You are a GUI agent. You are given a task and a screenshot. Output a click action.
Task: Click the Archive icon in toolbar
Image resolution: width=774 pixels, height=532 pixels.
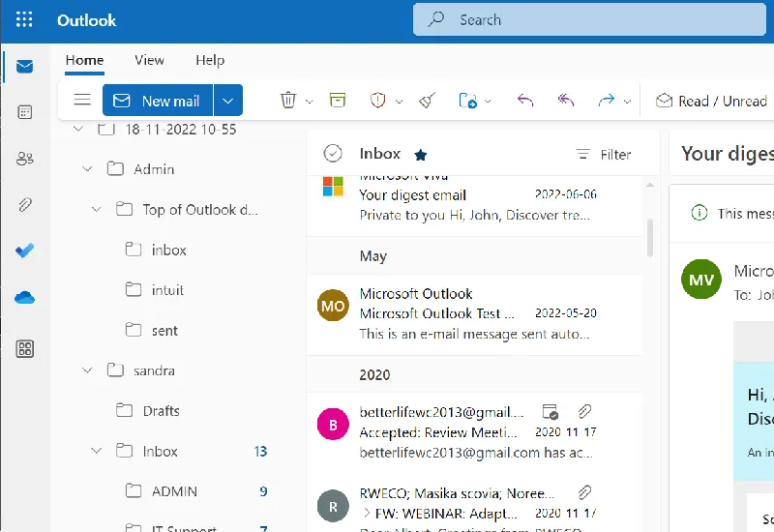[338, 101]
